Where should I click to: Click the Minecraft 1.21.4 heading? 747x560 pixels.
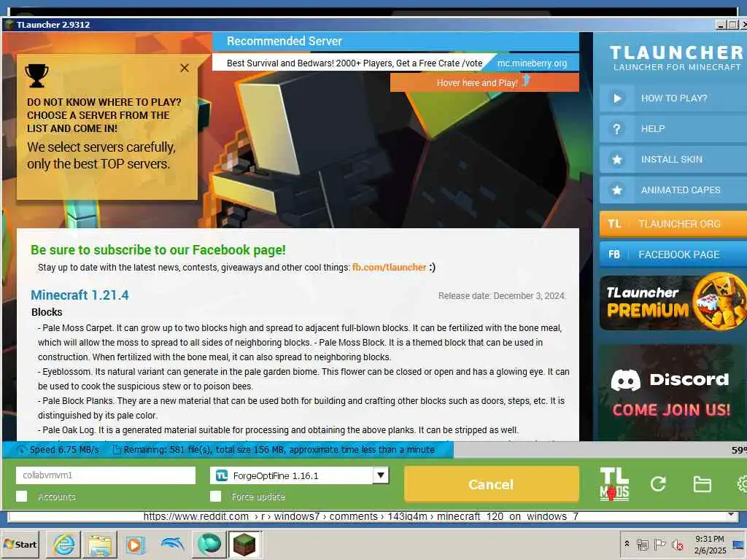pos(80,295)
